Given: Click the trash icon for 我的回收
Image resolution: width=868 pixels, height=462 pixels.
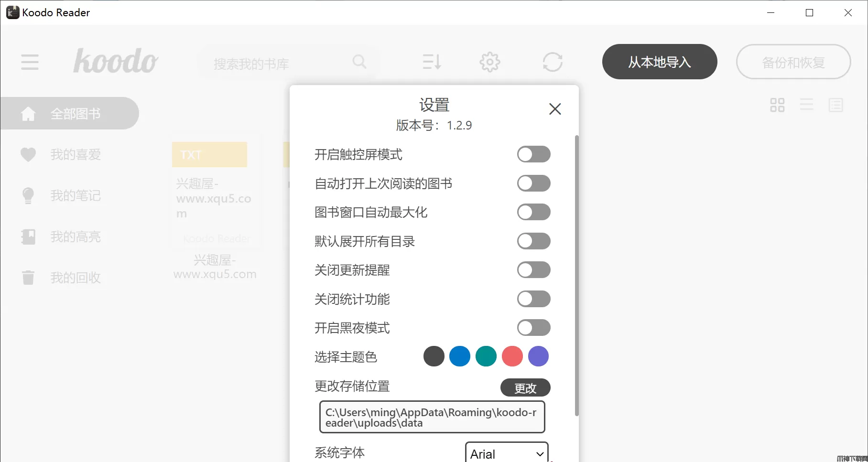Looking at the screenshot, I should coord(28,278).
